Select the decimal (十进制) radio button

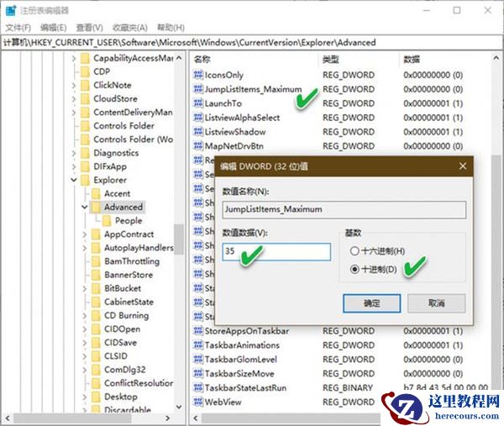(x=354, y=269)
